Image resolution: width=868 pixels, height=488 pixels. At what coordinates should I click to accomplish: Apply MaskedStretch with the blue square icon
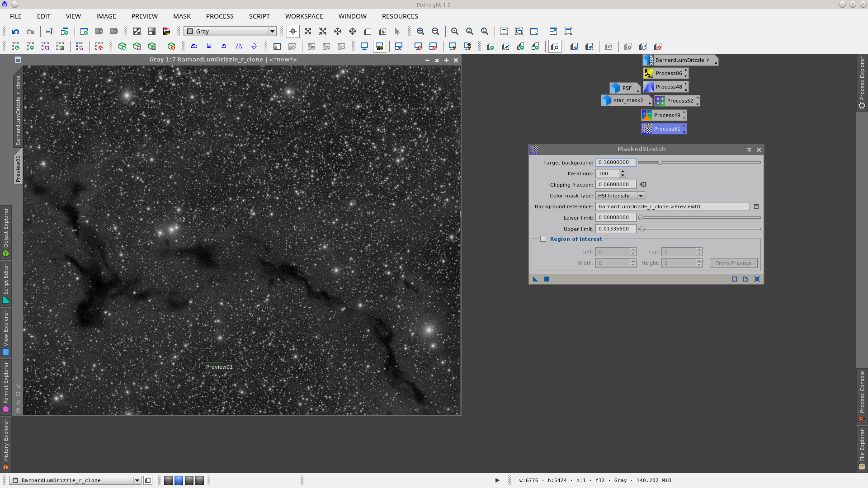pyautogui.click(x=547, y=279)
